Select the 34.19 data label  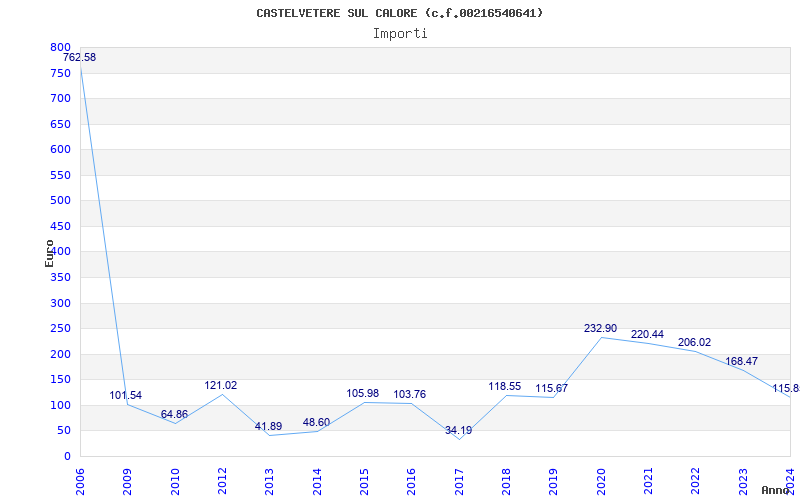458,430
